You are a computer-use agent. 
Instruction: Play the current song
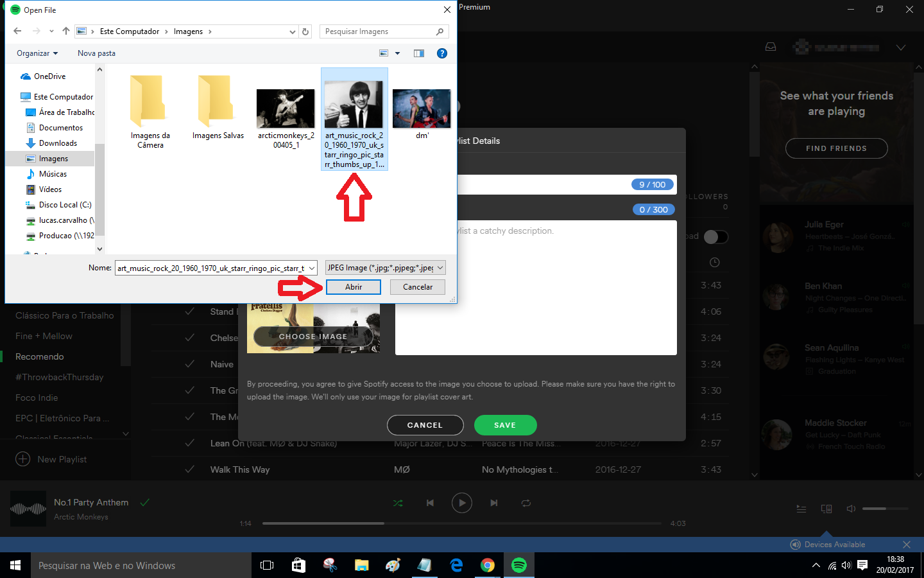pyautogui.click(x=462, y=503)
